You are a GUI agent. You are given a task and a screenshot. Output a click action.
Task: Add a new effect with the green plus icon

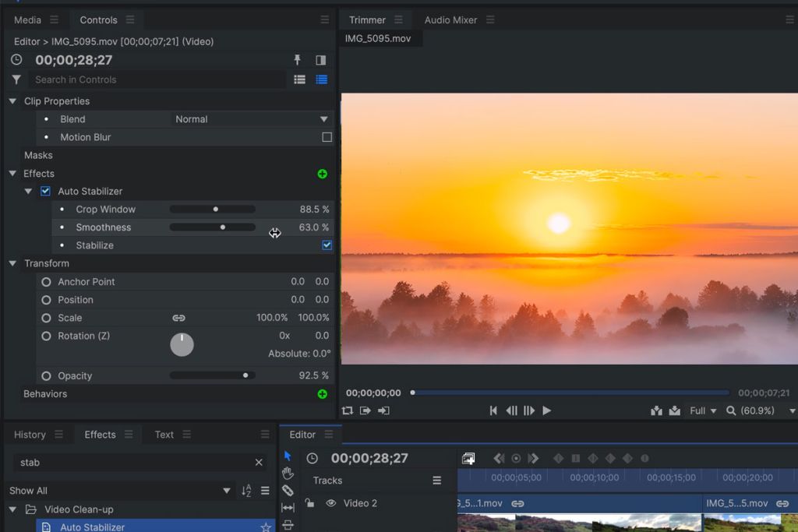[322, 174]
